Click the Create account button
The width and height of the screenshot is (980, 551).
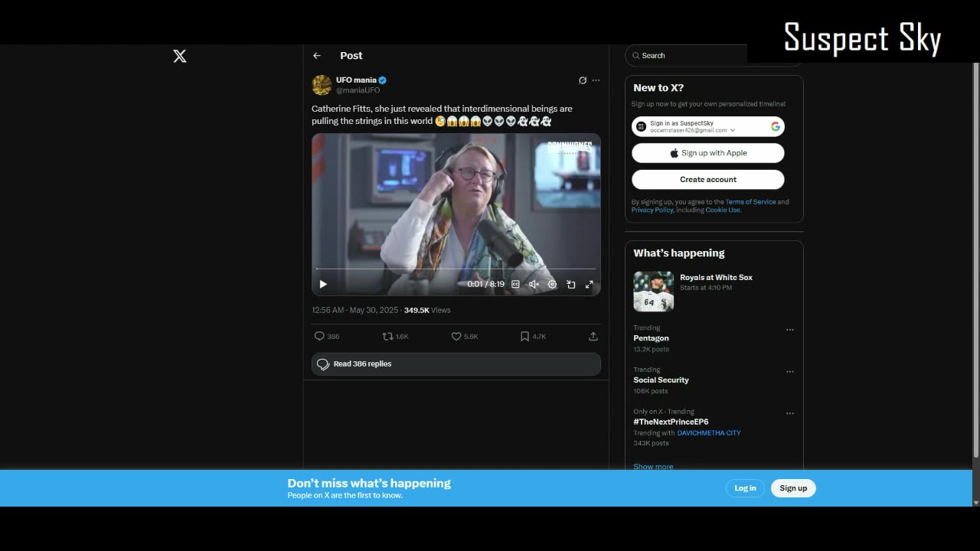click(708, 179)
